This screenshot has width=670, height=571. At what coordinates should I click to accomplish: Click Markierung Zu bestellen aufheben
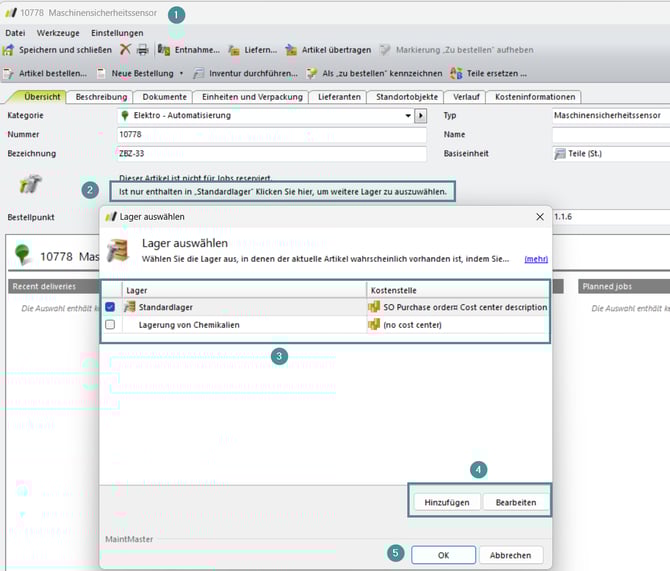click(456, 50)
